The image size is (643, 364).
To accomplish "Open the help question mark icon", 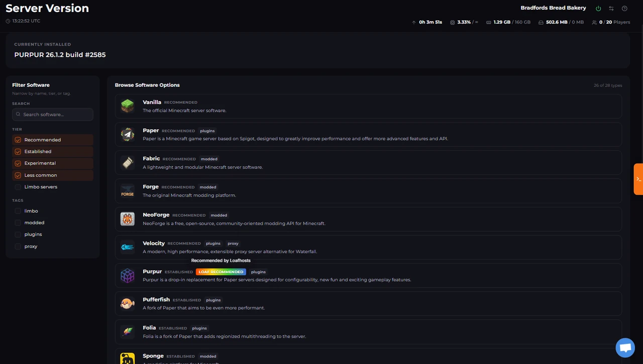I will (x=624, y=9).
